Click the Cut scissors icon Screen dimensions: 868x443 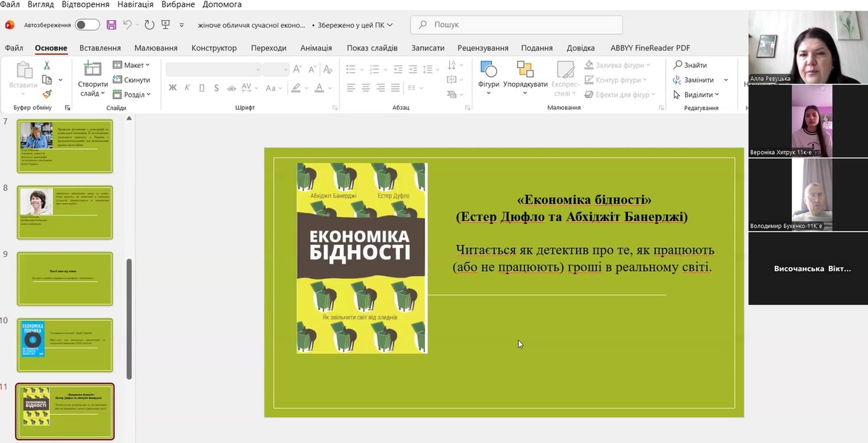(x=47, y=65)
